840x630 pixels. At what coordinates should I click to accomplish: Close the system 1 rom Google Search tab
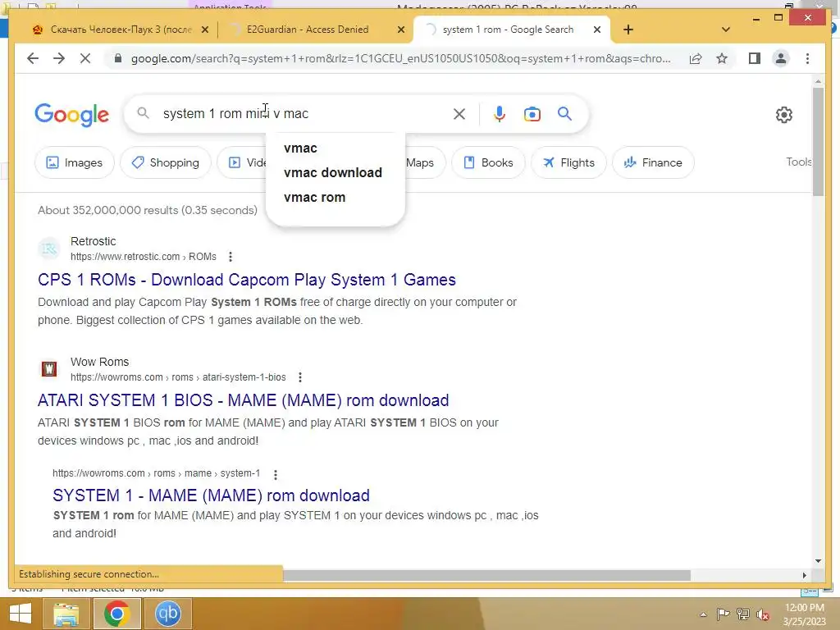(x=597, y=30)
